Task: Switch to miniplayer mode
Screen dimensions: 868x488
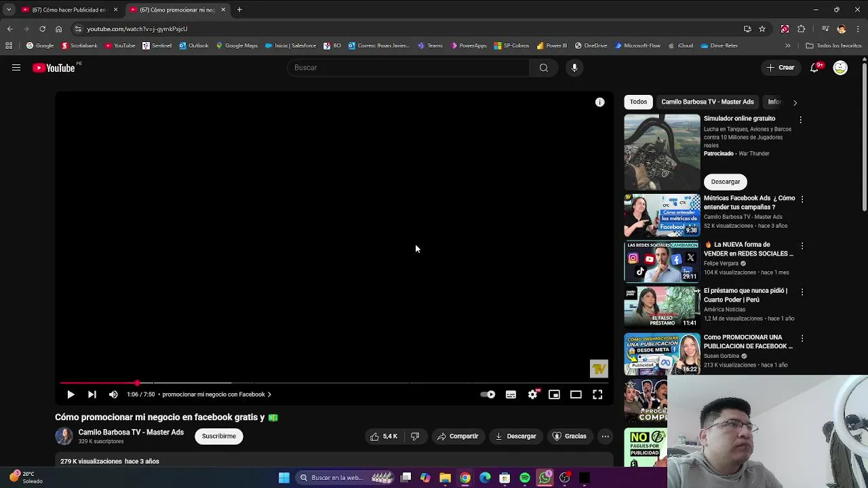Action: [554, 394]
